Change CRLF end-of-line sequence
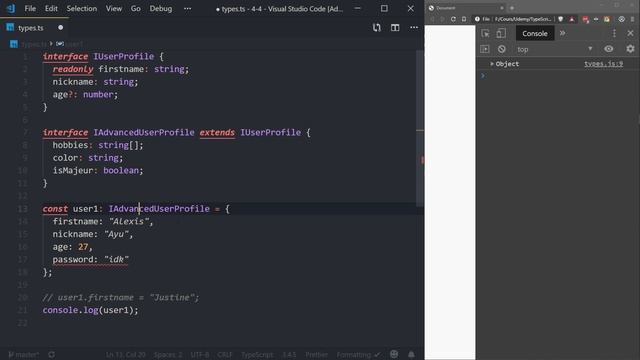This screenshot has width=640, height=360. (224, 355)
